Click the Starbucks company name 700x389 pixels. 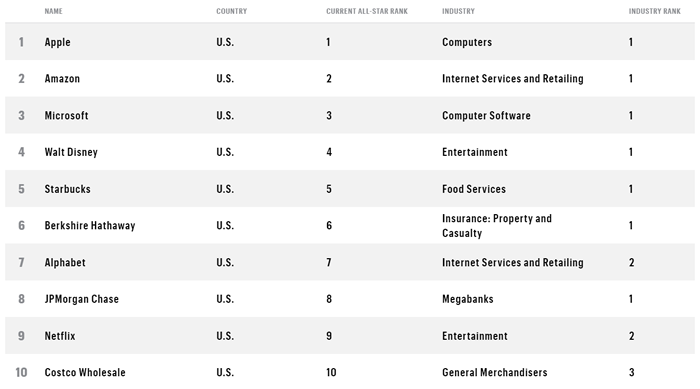point(67,189)
